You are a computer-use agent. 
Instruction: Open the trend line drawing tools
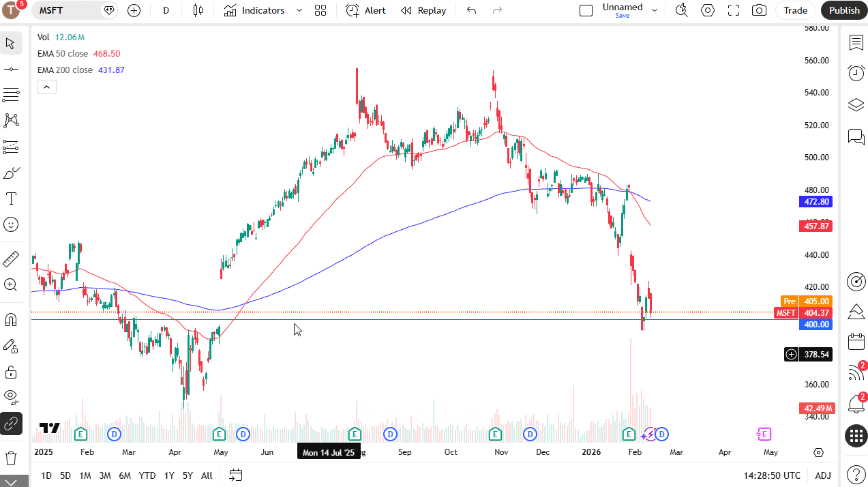coord(11,70)
